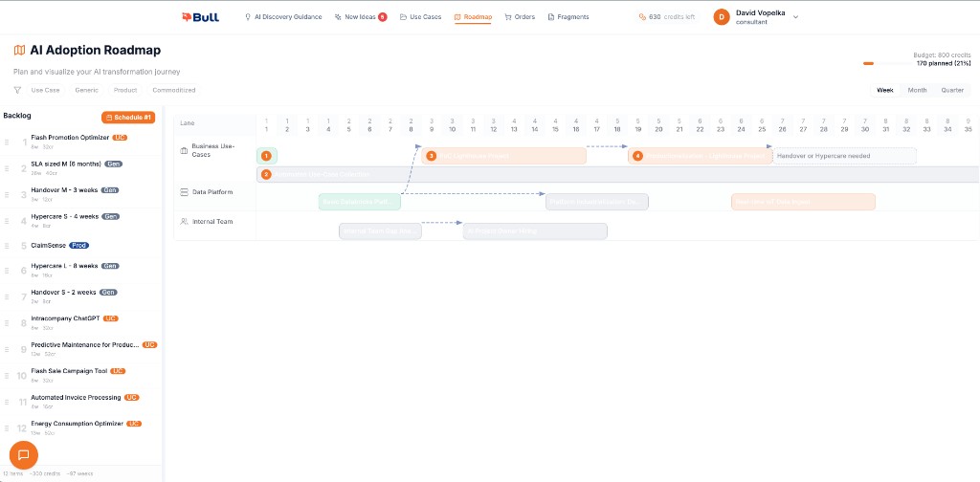Select Flash Promotion Optimizer backlog item
The height and width of the screenshot is (482, 980).
click(x=81, y=142)
